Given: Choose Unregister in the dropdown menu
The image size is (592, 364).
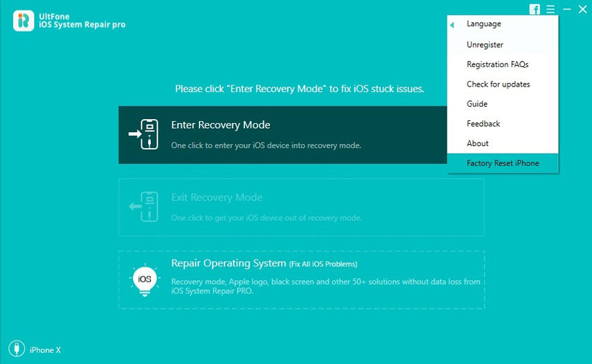Looking at the screenshot, I should pyautogui.click(x=485, y=45).
